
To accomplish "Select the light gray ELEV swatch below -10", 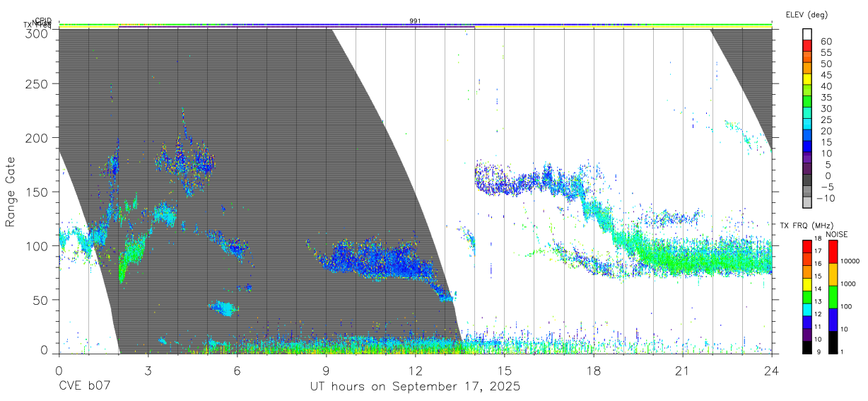I will pyautogui.click(x=809, y=203).
